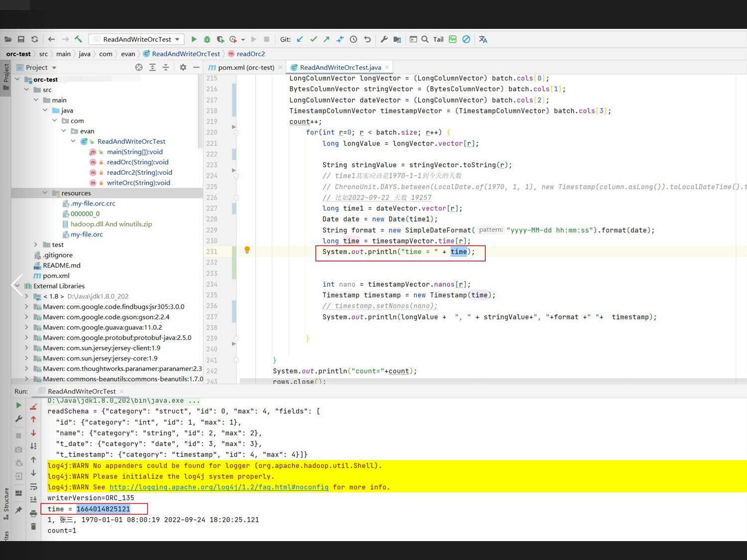Start a Debug session via the bug icon
This screenshot has height=560, width=747.
click(x=207, y=39)
